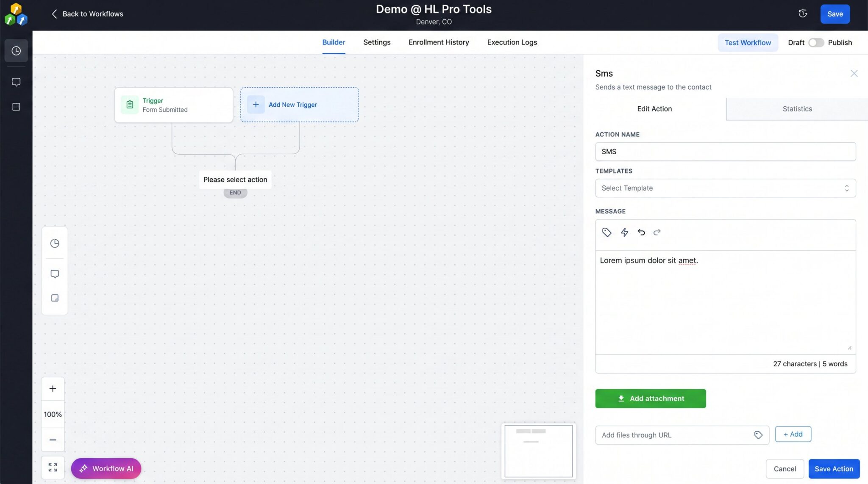Image resolution: width=868 pixels, height=484 pixels.
Task: Click the Add attachment button
Action: (650, 398)
